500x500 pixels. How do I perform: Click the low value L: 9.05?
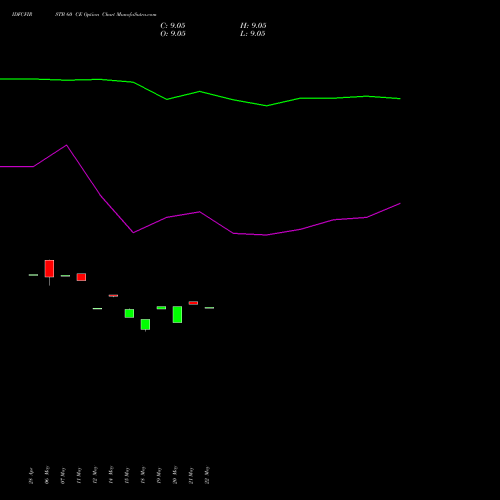pyautogui.click(x=253, y=34)
